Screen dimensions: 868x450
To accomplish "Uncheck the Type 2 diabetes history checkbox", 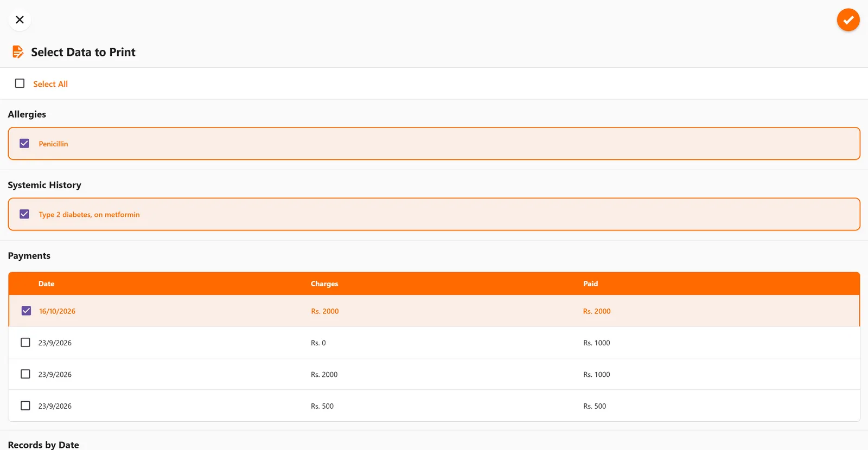I will [24, 214].
